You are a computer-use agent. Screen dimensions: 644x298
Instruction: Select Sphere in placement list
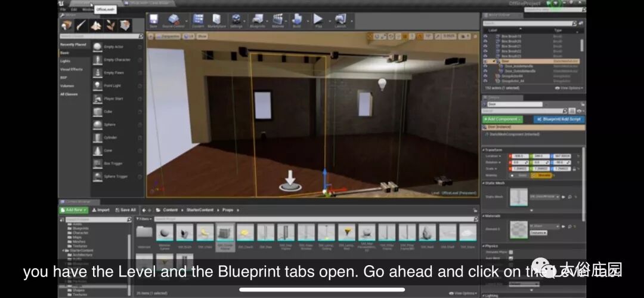click(x=117, y=125)
